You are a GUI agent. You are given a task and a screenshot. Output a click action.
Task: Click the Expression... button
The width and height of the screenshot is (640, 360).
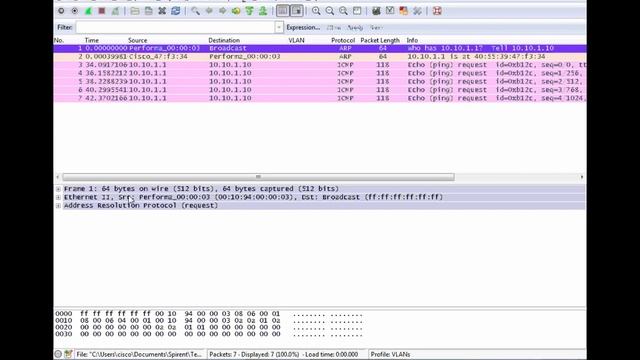pos(303,27)
